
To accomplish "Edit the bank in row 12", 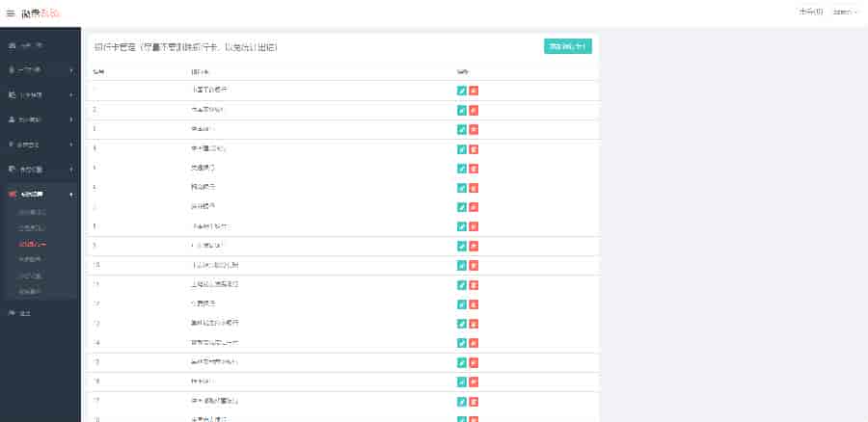I will tap(462, 304).
